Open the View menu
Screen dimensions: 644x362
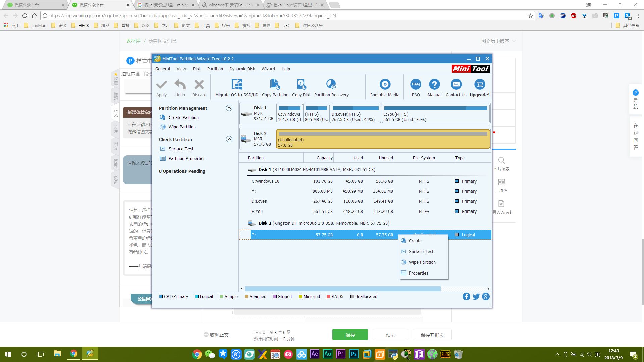(181, 69)
